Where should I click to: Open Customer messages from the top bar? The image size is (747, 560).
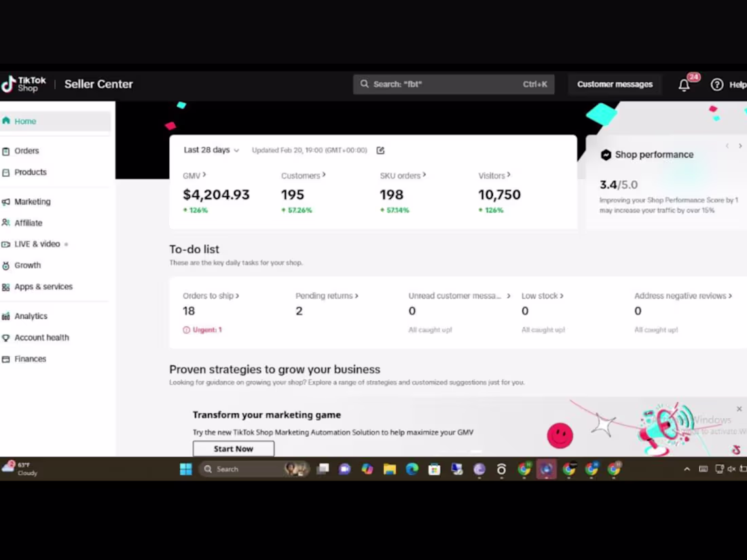[615, 83]
